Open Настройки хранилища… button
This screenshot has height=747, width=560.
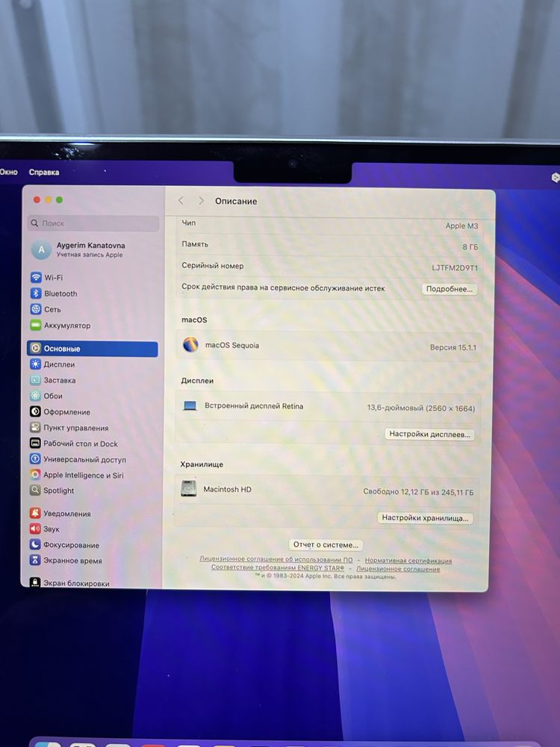pos(425,518)
